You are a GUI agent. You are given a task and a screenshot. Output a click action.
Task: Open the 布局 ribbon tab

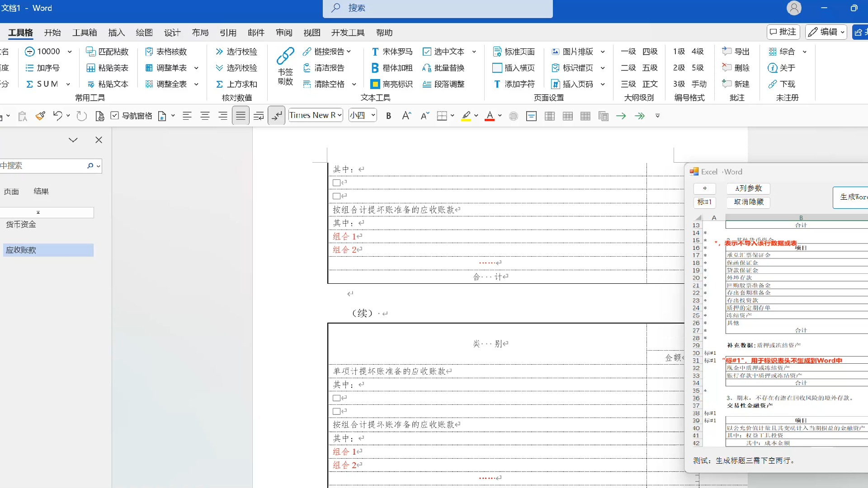(x=200, y=33)
